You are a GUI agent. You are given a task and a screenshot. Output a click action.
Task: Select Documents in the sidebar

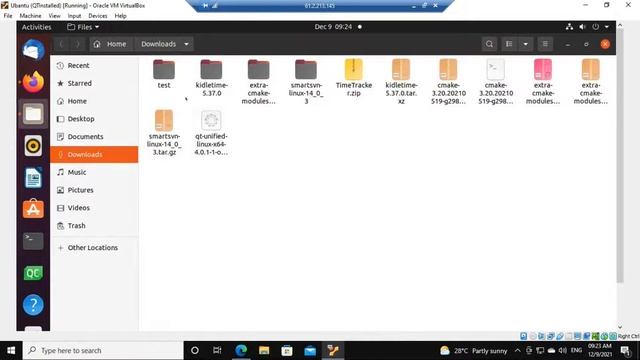click(94, 136)
